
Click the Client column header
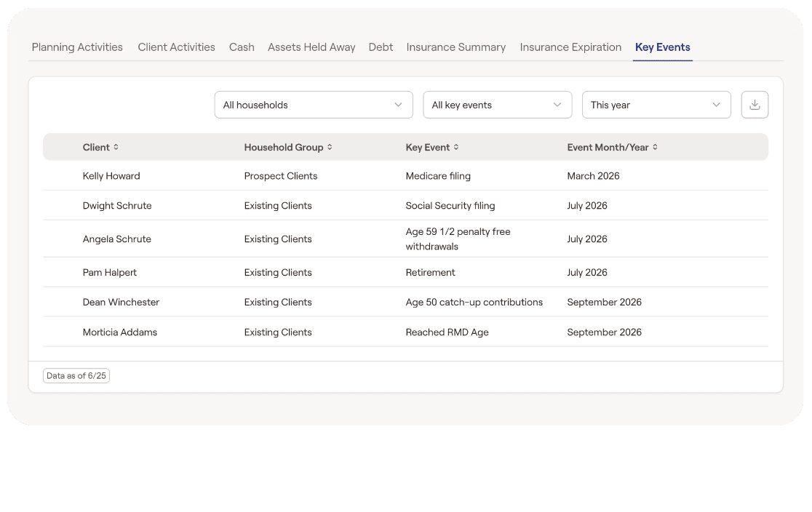[x=96, y=147]
